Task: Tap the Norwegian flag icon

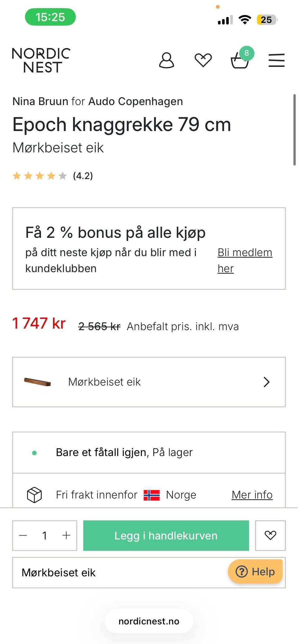Action: click(151, 495)
